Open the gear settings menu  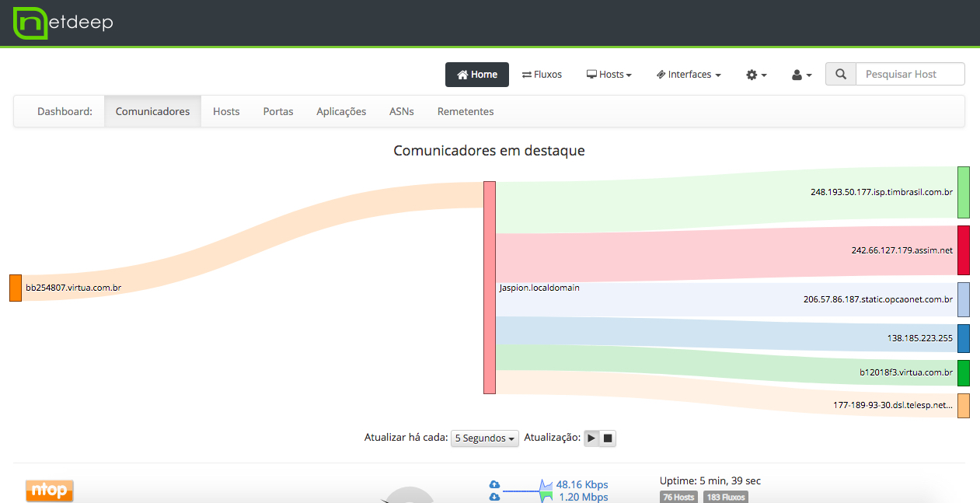(755, 75)
